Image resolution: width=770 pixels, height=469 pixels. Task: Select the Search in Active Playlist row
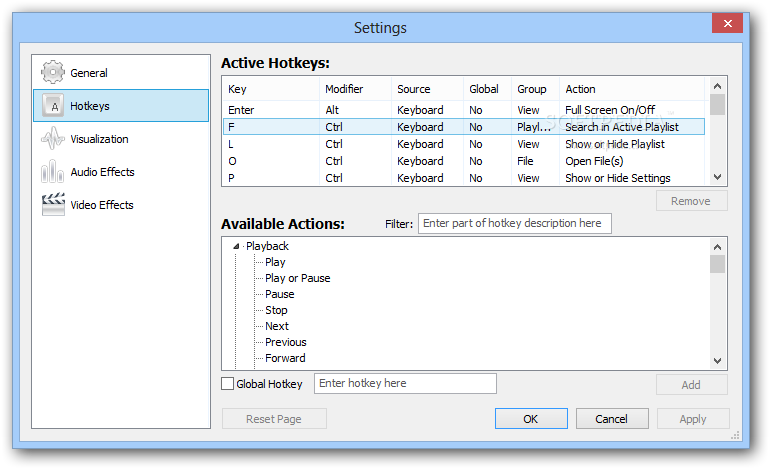click(464, 127)
